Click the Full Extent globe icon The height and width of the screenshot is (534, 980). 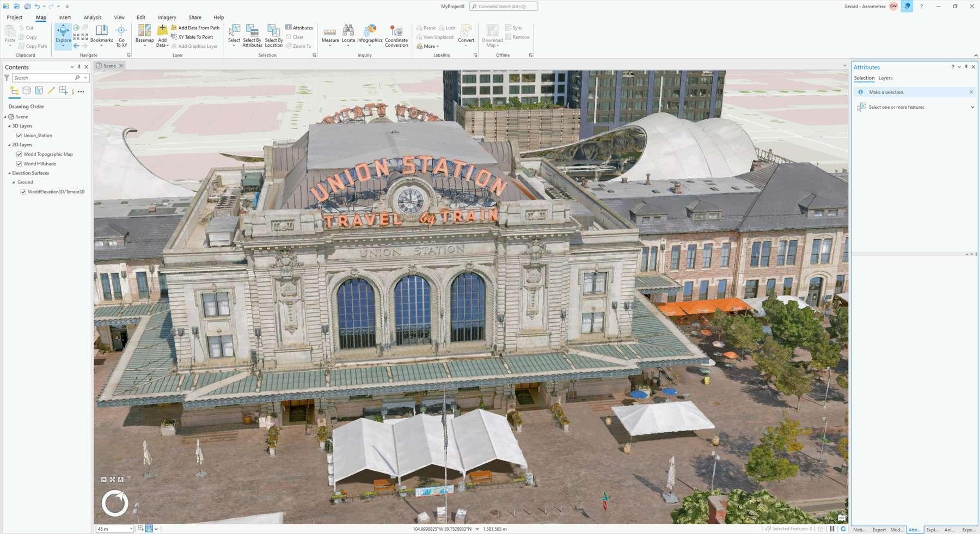(x=76, y=28)
